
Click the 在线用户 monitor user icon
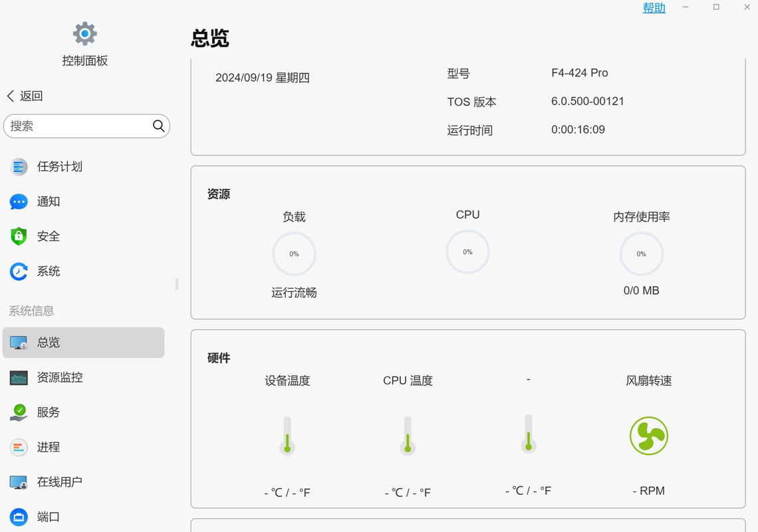tap(19, 482)
